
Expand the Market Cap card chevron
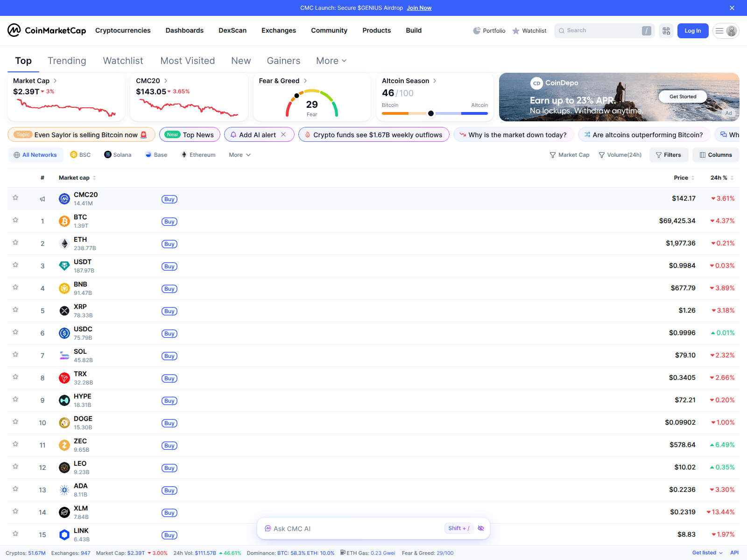tap(55, 81)
